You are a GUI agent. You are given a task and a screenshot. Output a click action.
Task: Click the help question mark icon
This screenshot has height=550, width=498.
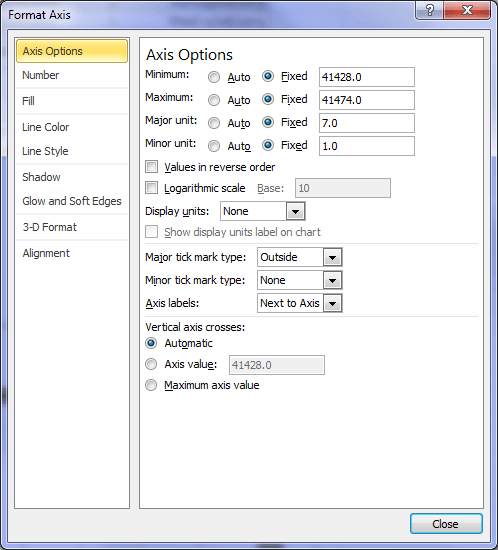tap(430, 10)
